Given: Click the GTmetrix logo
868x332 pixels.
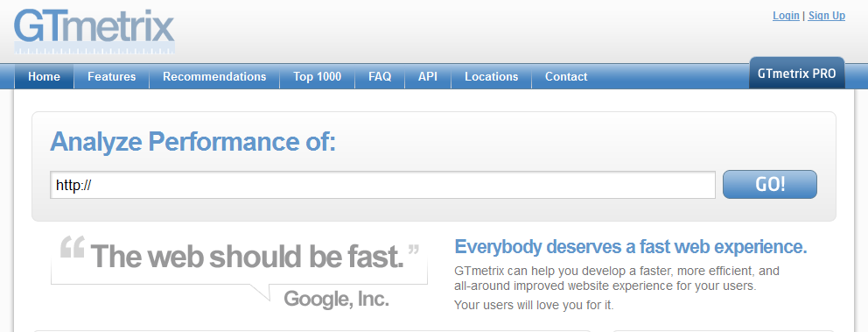Looking at the screenshot, I should (x=94, y=31).
